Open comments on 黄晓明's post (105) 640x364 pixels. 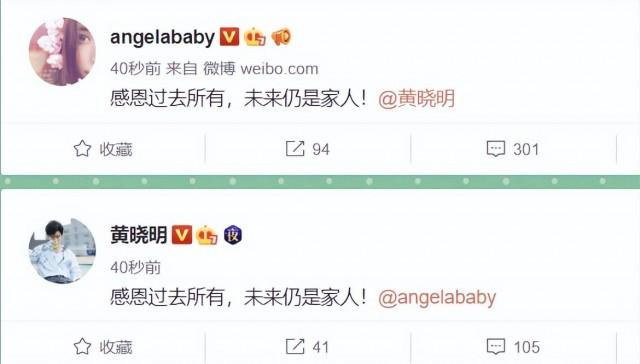pyautogui.click(x=513, y=347)
